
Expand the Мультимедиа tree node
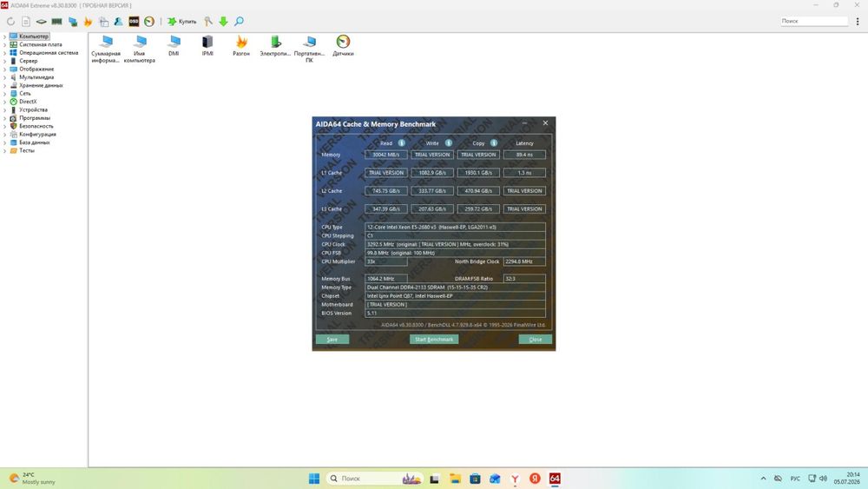pos(4,77)
